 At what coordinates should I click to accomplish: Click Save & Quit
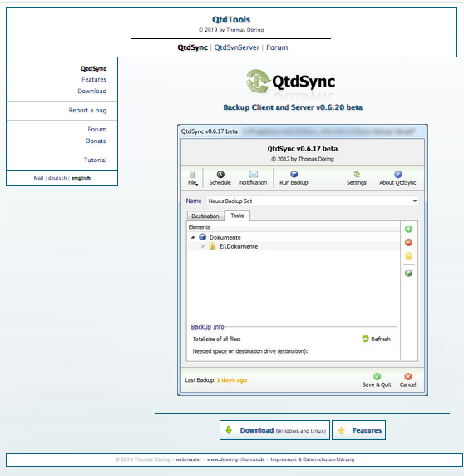tap(377, 380)
